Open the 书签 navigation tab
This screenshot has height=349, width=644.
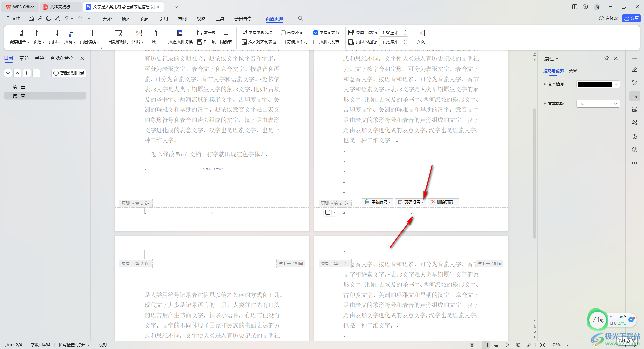point(40,58)
